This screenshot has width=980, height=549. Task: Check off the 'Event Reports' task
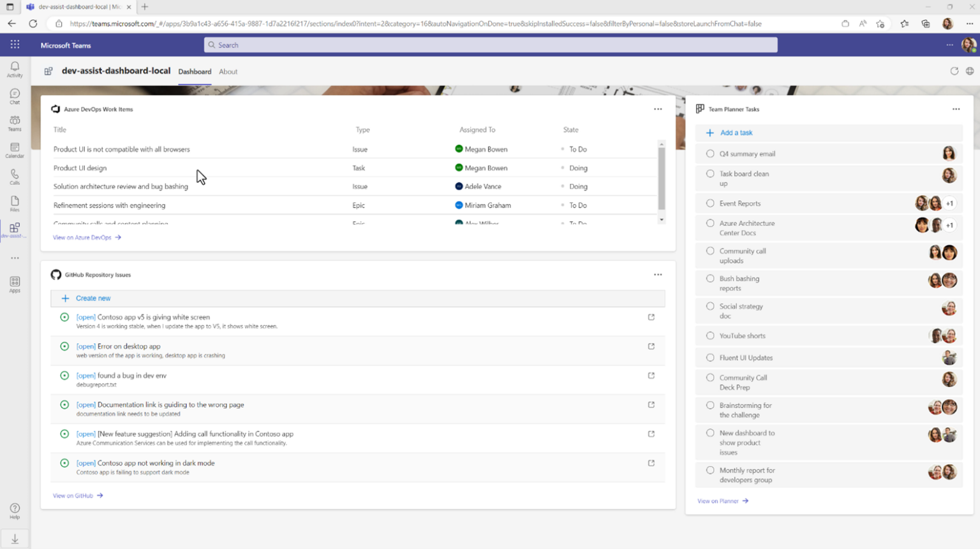click(710, 203)
